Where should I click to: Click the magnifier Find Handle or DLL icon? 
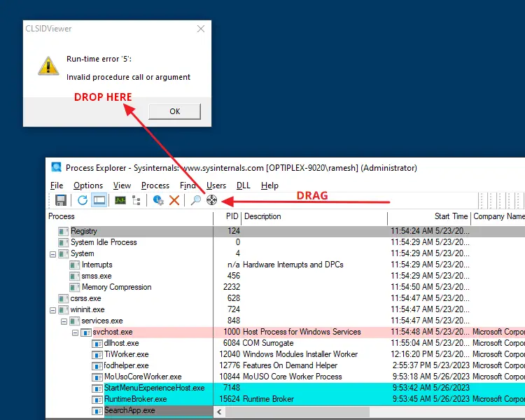coord(195,200)
